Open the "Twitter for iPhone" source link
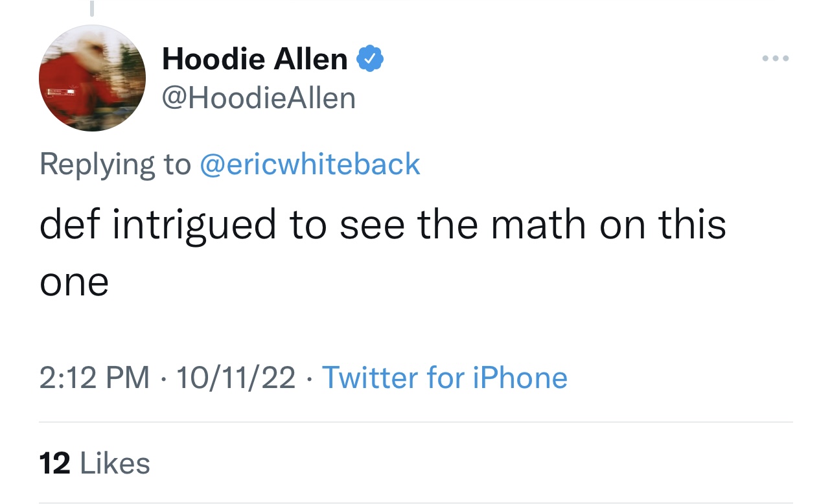The image size is (832, 504). pos(445,378)
